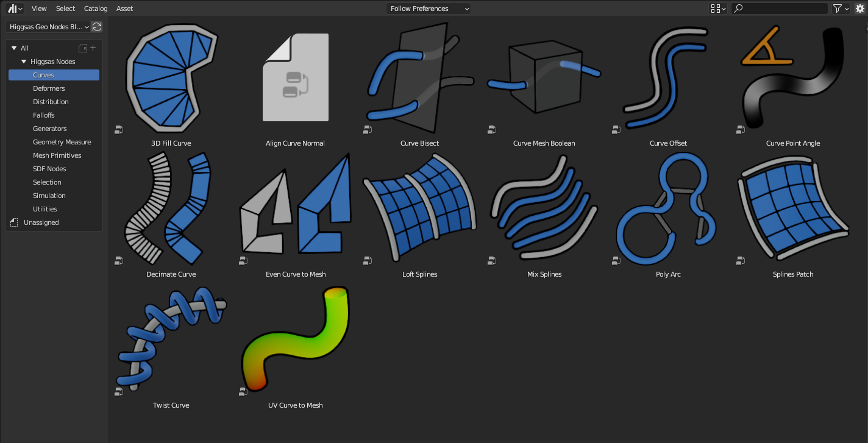
Task: Open the Catalog menu
Action: tap(95, 8)
